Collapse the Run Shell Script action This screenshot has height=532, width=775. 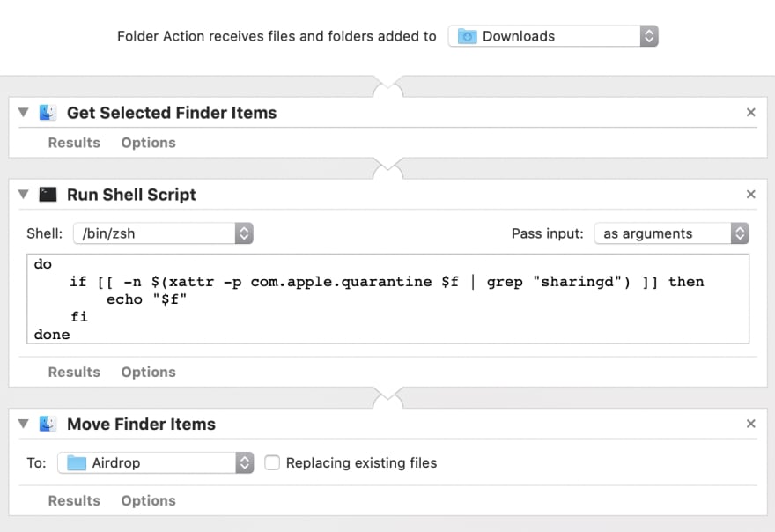pos(23,195)
